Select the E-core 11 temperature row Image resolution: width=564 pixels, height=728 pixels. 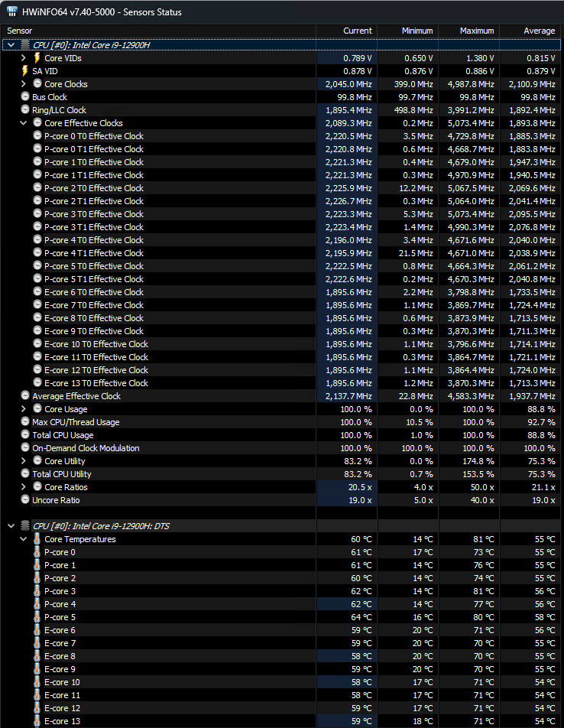281,695
